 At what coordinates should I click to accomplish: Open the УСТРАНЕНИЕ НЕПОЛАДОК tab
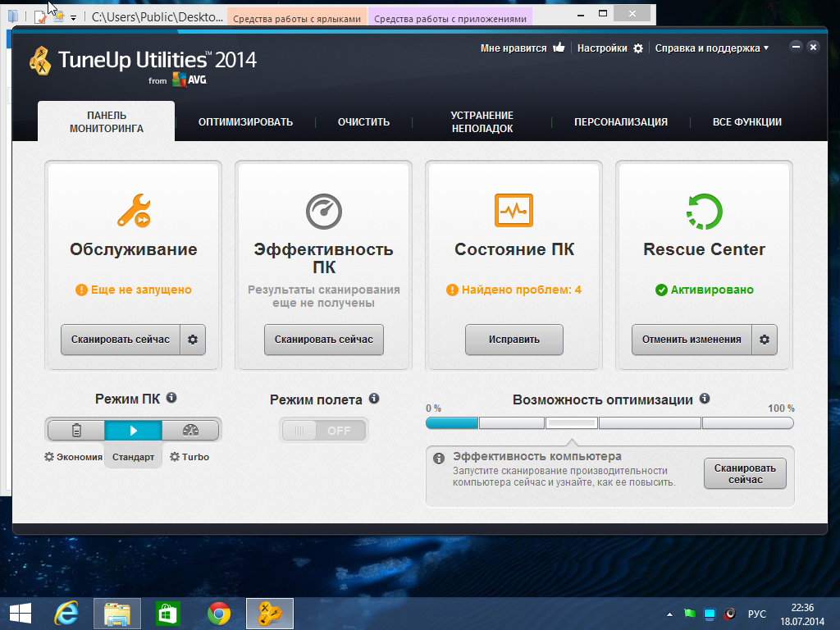coord(482,122)
